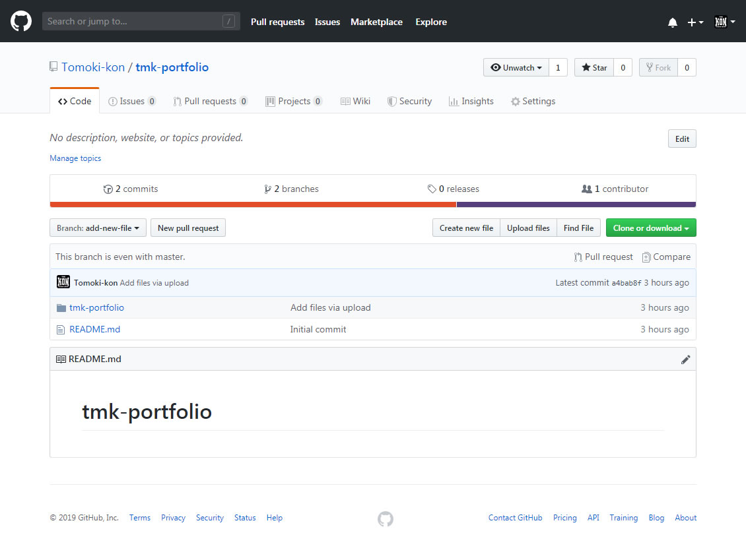Toggle repository watching with Unwatch button
Viewport: 746px width, 560px height.
[516, 67]
